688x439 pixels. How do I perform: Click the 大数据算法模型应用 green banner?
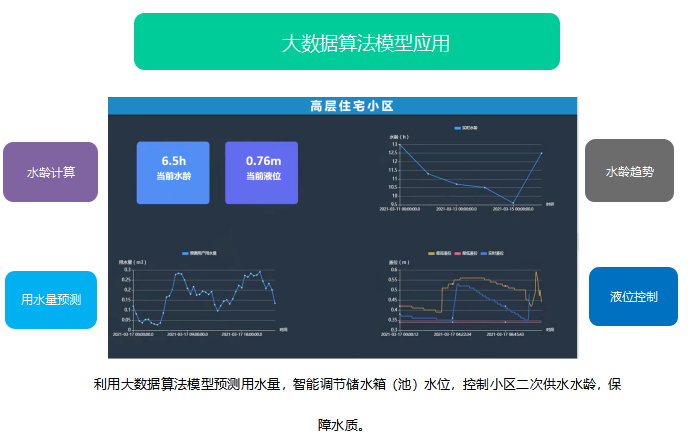(x=346, y=42)
